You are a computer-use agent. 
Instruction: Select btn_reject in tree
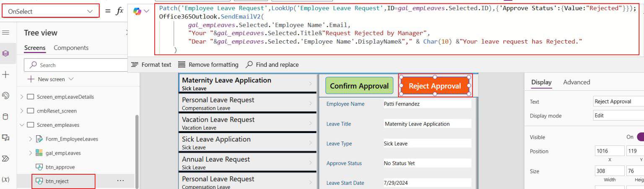pos(57,181)
